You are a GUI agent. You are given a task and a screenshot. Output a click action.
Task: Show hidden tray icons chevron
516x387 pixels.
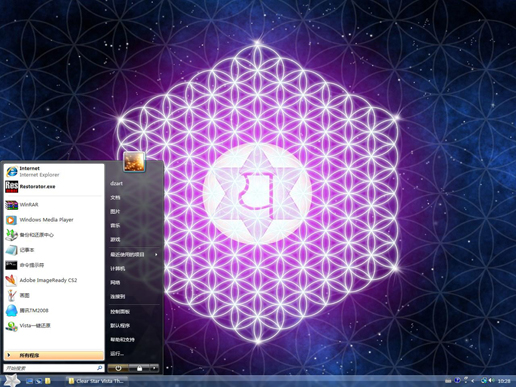coord(473,381)
